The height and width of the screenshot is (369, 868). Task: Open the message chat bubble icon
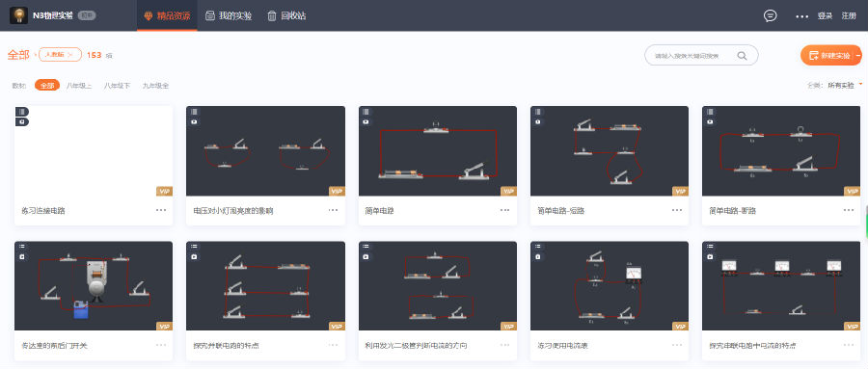tap(770, 15)
